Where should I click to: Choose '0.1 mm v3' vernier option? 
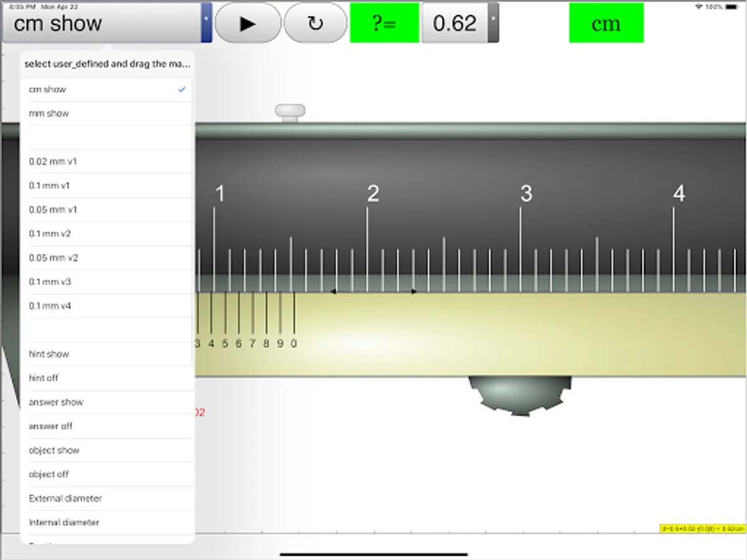point(107,282)
